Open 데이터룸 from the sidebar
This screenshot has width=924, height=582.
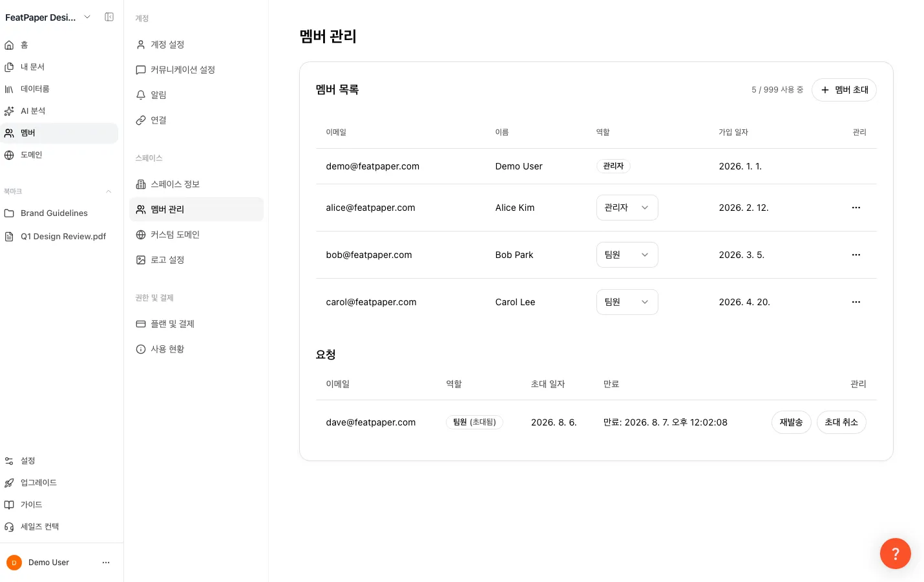click(59, 89)
